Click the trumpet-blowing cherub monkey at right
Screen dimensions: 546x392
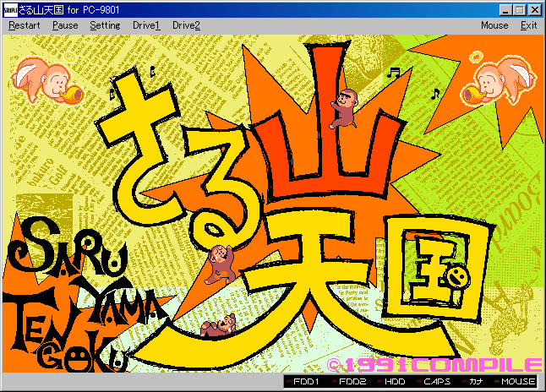pyautogui.click(x=498, y=79)
